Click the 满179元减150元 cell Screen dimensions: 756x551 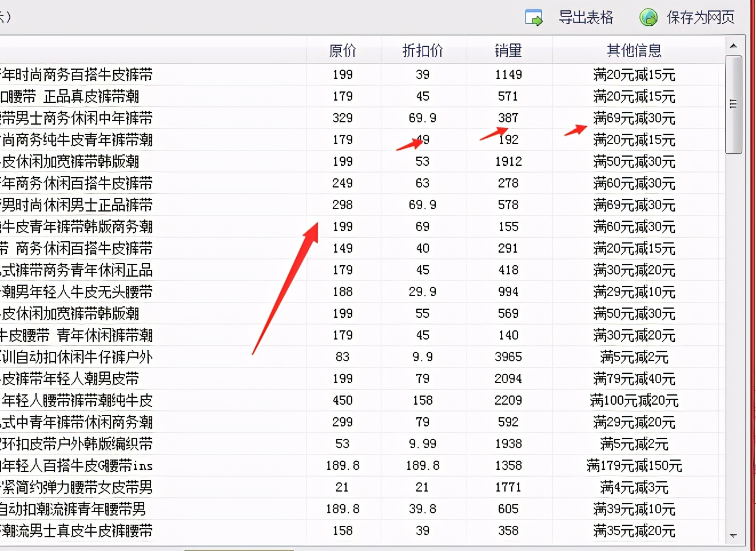coord(635,466)
